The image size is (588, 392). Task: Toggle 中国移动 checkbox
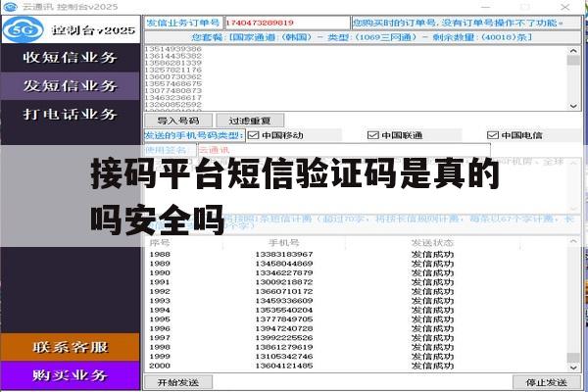(x=254, y=135)
